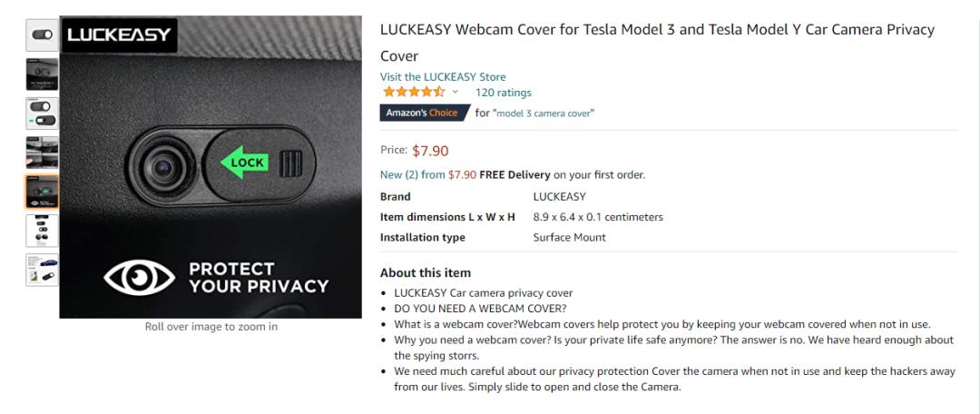980x414 pixels.
Task: Select the second product thumbnail
Action: tap(42, 74)
